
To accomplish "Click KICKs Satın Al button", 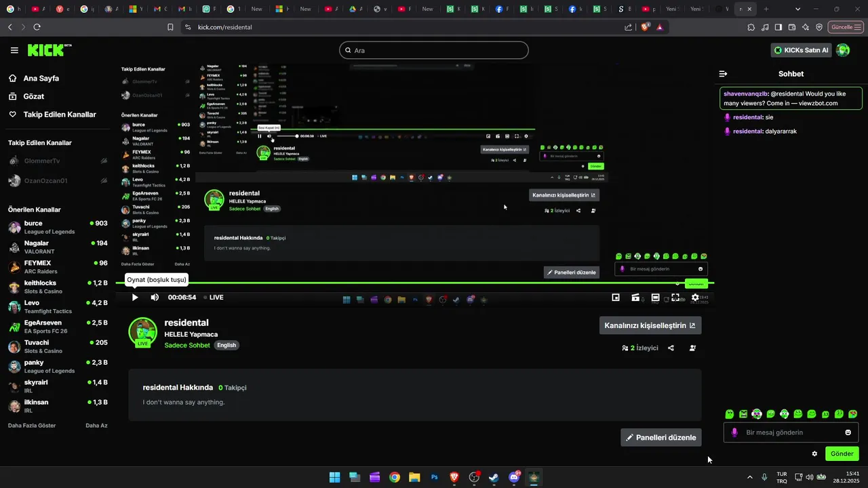I will [x=802, y=50].
